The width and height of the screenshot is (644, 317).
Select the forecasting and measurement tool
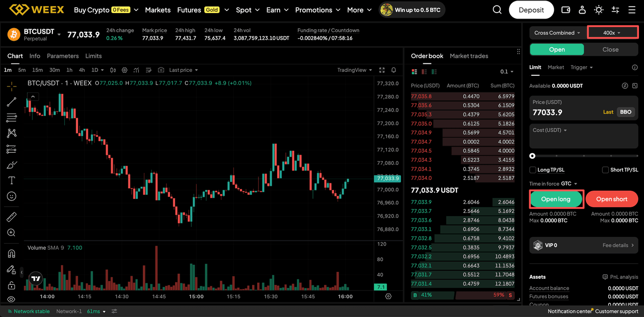[x=12, y=149]
